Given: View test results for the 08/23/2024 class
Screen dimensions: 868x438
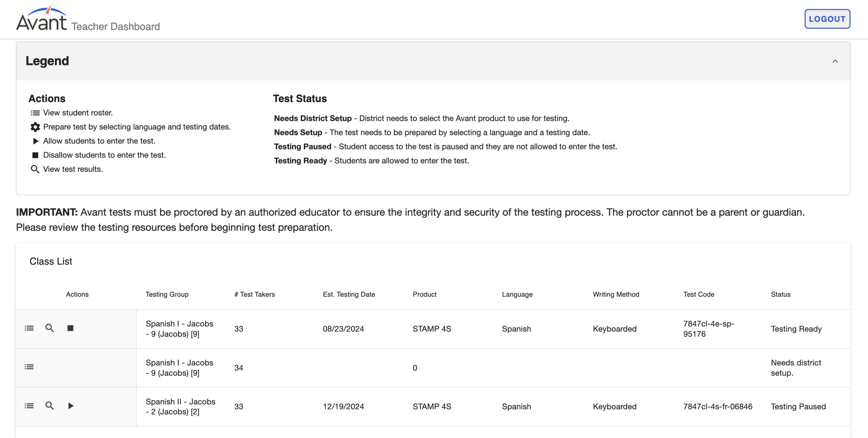Looking at the screenshot, I should tap(50, 328).
